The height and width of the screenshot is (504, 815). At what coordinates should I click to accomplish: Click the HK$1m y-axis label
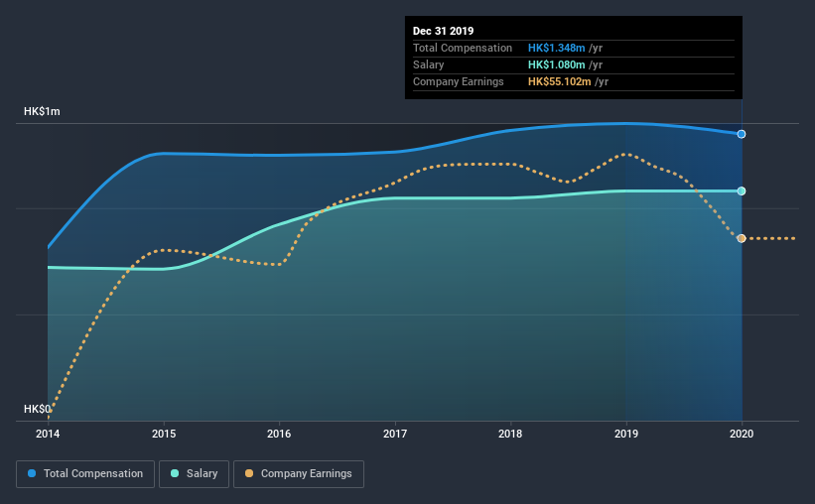42,112
